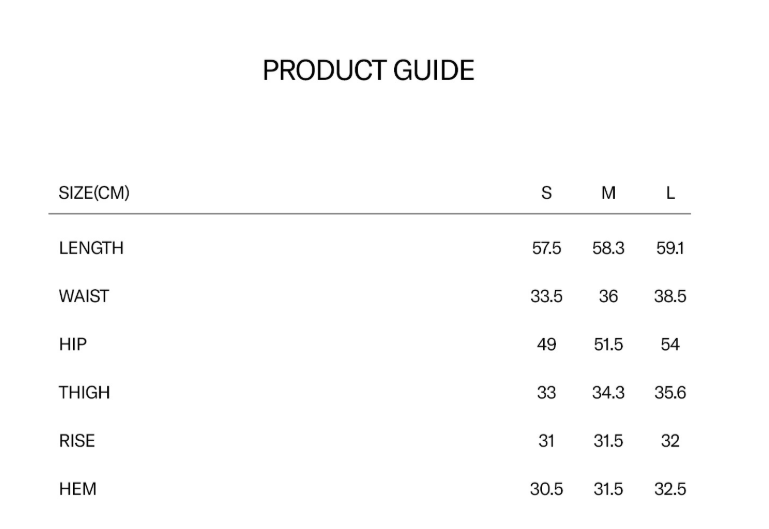
Task: Click the HIP row label
Action: [73, 344]
